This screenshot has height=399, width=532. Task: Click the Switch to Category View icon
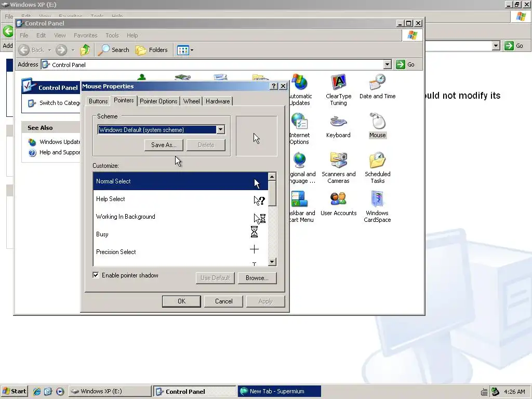pyautogui.click(x=32, y=103)
